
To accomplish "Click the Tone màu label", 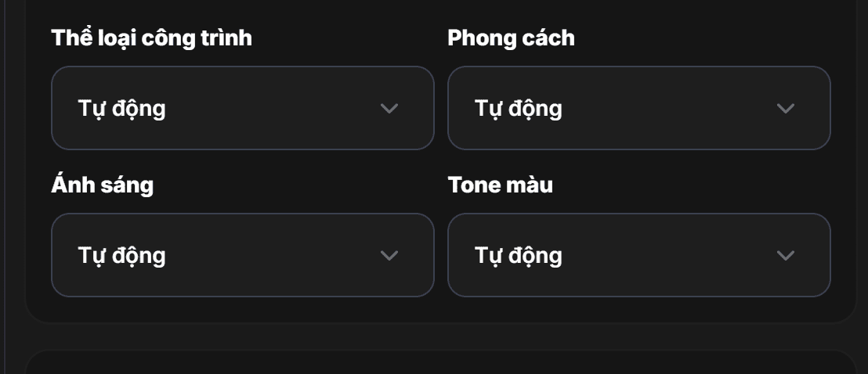I will tap(501, 185).
